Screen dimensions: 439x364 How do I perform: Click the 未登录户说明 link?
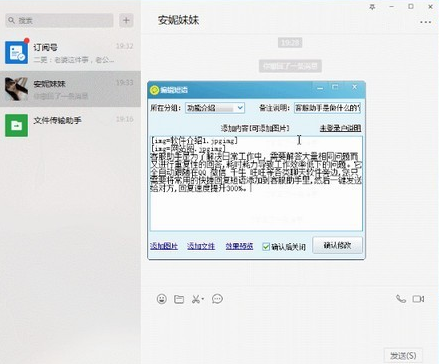coord(340,128)
